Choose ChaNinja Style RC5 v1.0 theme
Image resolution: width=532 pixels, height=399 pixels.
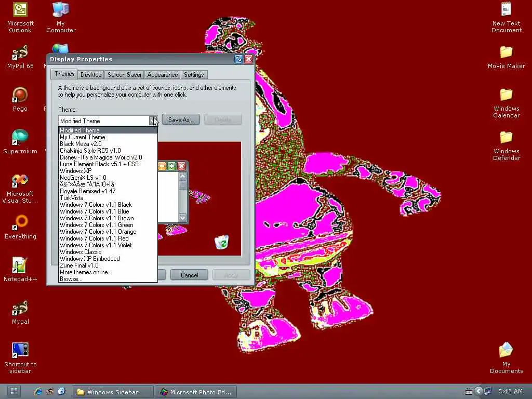coord(108,151)
